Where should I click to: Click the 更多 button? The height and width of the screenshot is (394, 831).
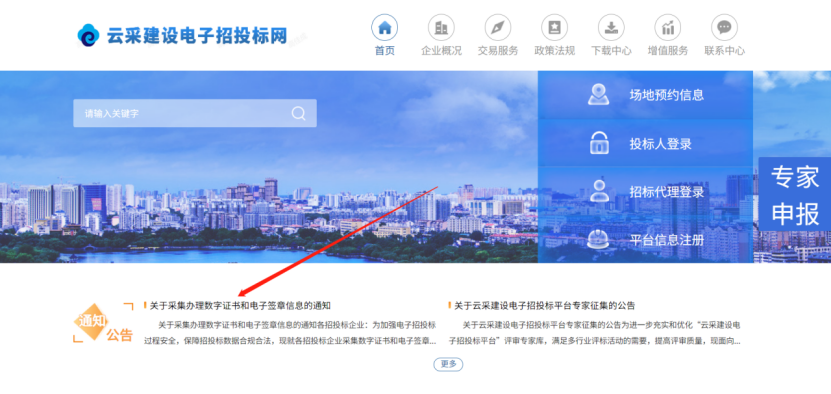pos(448,364)
